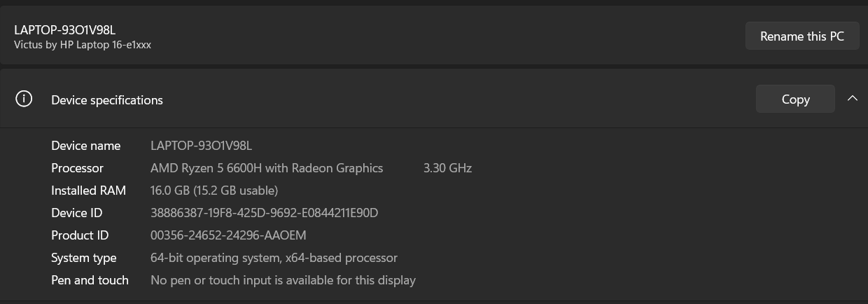Click the Processor label
This screenshot has height=304, width=868.
(77, 168)
